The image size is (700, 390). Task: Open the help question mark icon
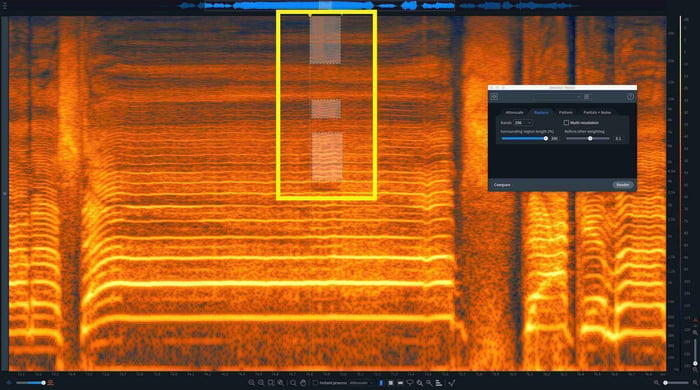coord(630,97)
